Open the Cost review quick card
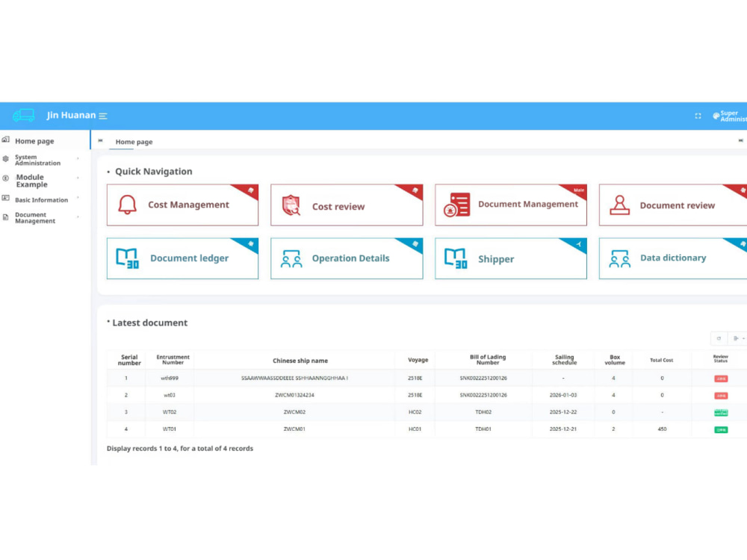747x560 pixels. coord(347,205)
